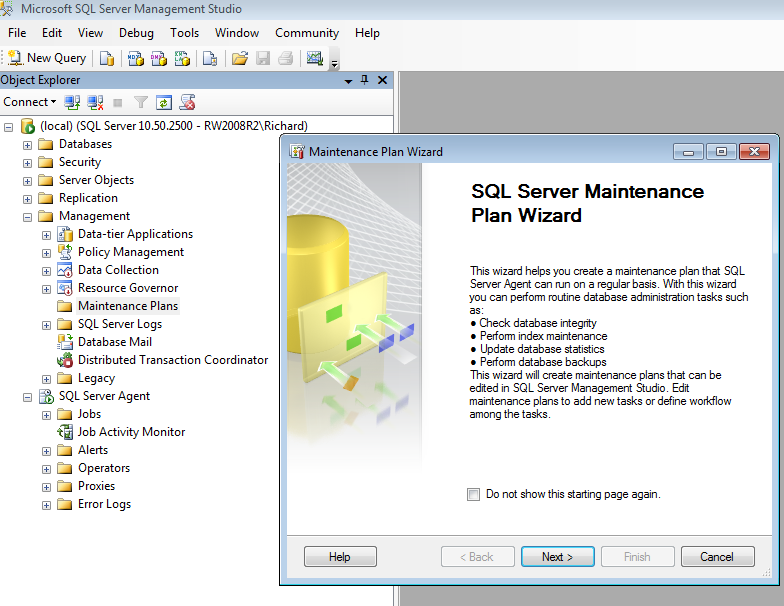Screen dimensions: 784x606
Task: Open Job Activity Monitor node
Action: tap(131, 432)
